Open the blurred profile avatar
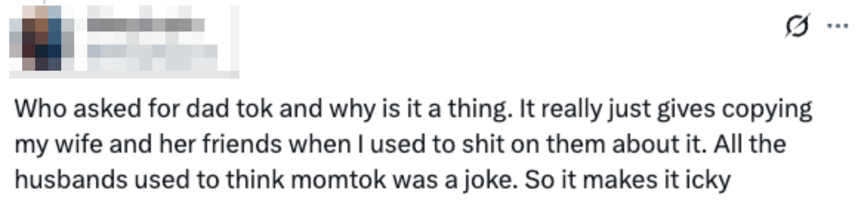This screenshot has width=868, height=212. 42,38
